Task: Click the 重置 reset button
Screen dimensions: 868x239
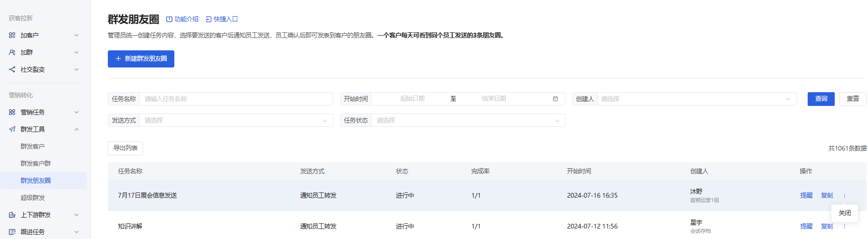Action: point(853,99)
